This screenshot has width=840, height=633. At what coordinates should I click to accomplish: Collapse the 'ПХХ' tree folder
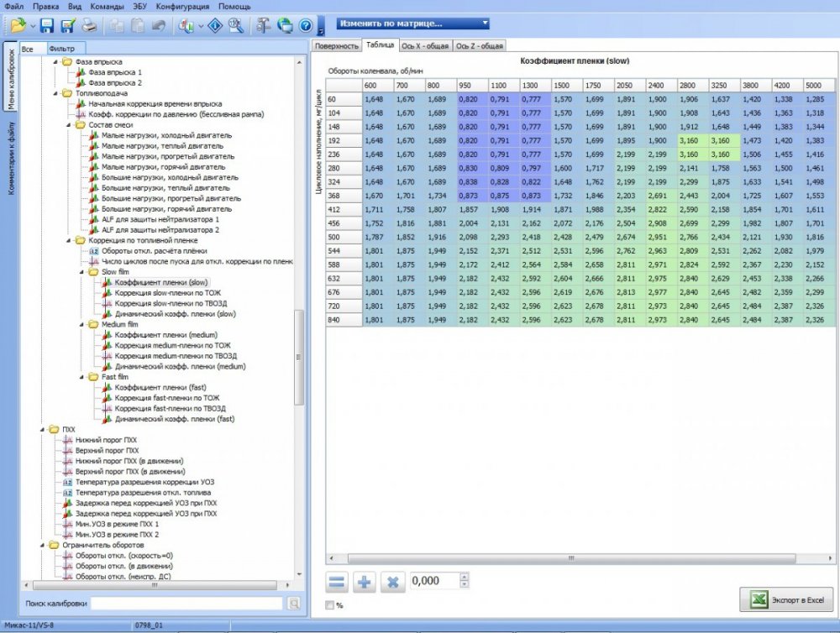click(44, 429)
